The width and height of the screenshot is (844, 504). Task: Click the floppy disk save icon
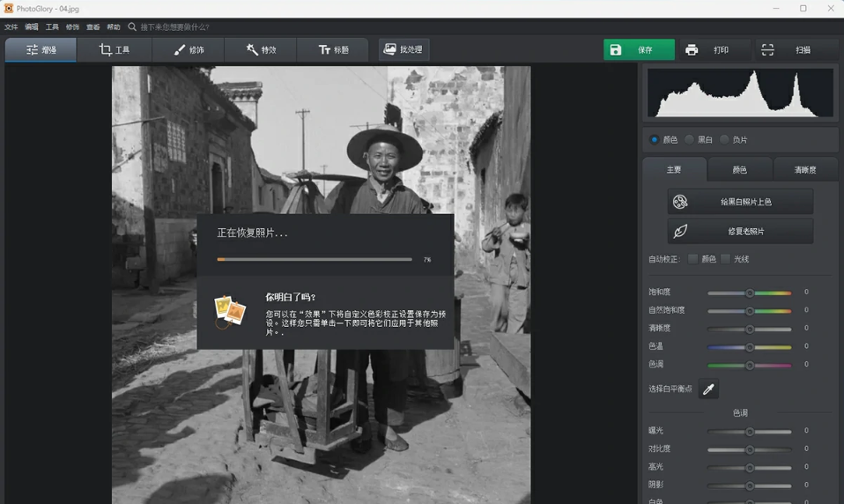(615, 49)
